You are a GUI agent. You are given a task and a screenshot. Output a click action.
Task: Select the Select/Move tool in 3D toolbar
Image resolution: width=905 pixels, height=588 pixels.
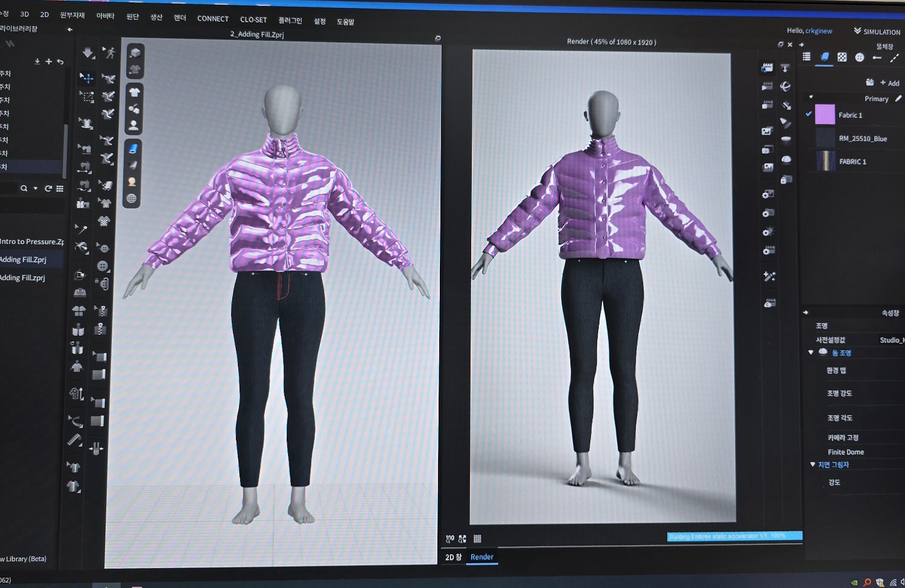[x=87, y=78]
